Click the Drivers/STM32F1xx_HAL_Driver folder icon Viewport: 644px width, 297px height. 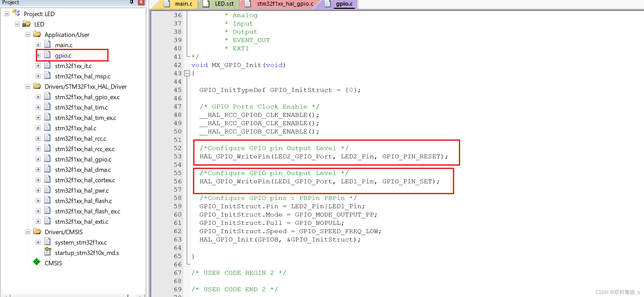click(37, 86)
